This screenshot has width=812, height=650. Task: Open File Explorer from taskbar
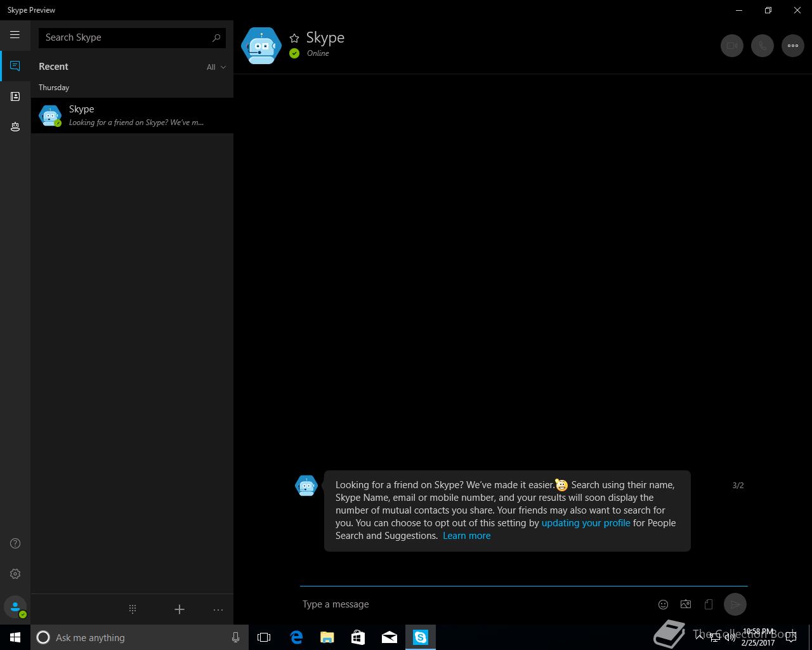pyautogui.click(x=327, y=637)
